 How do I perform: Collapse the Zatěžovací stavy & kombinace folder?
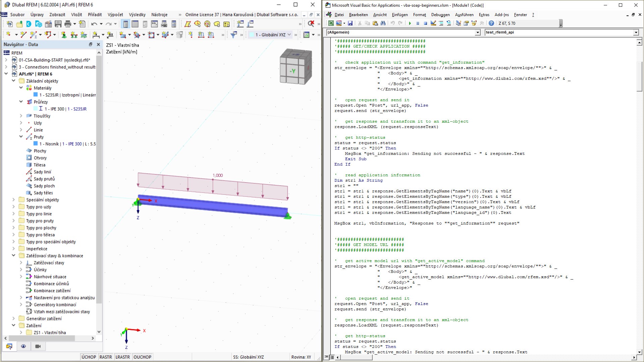pyautogui.click(x=13, y=255)
